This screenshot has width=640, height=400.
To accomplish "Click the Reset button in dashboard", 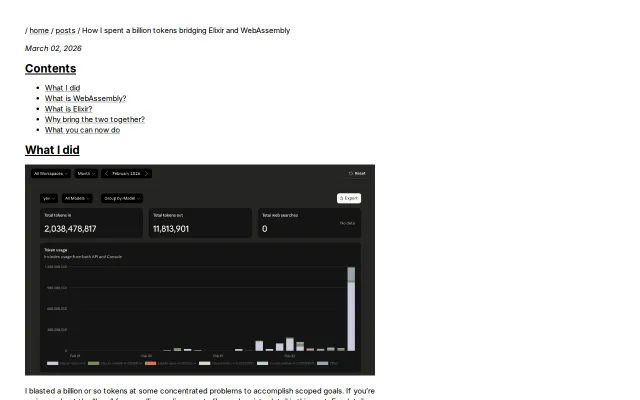I will [357, 173].
